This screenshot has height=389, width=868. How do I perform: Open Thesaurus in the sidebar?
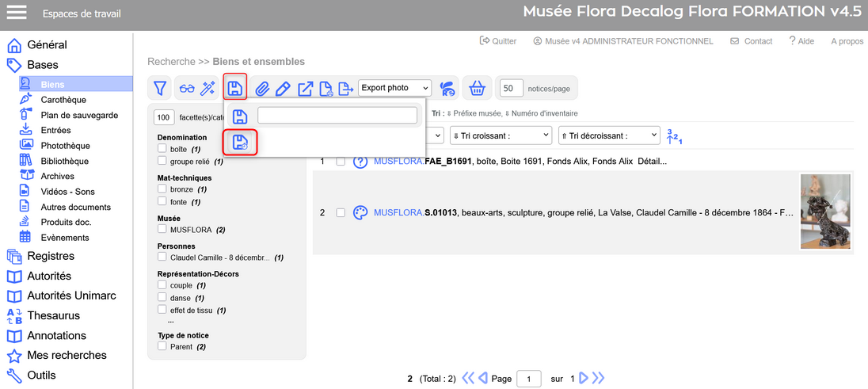click(x=53, y=315)
